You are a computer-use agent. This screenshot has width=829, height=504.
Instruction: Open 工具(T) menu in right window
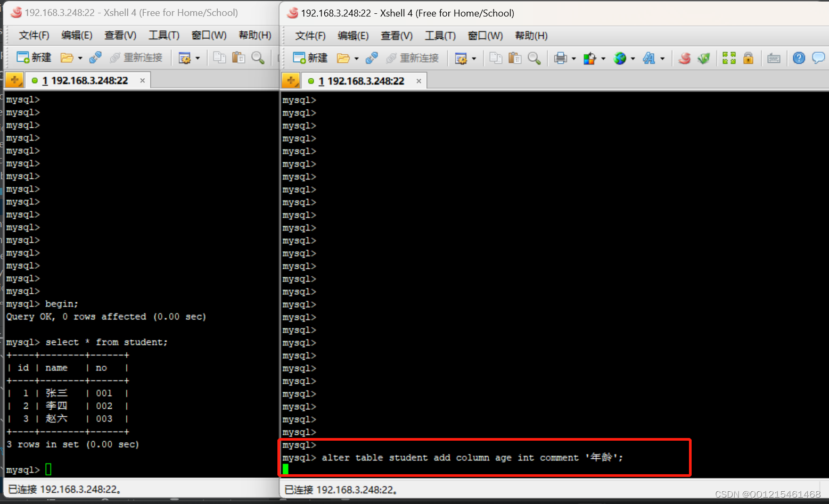[440, 36]
